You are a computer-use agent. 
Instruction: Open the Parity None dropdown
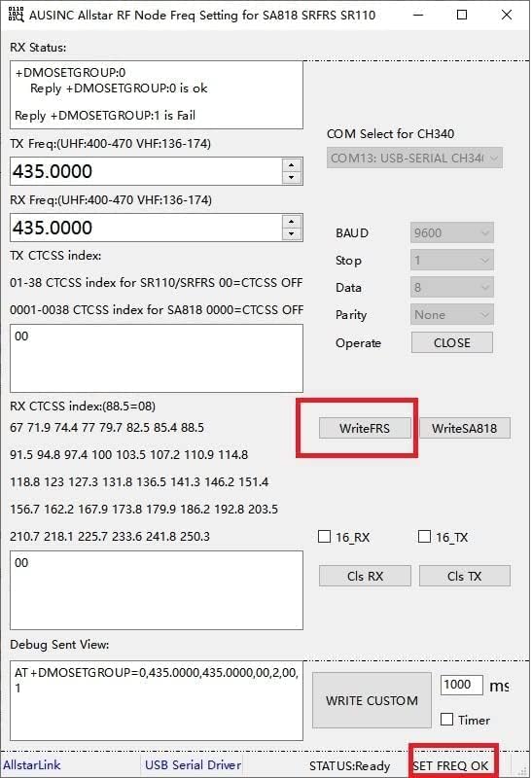(x=451, y=314)
